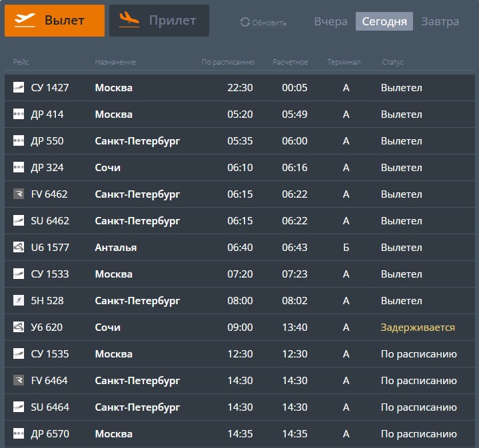Click the Задерживается status for У6 620
This screenshot has width=479, height=448.
(x=418, y=328)
